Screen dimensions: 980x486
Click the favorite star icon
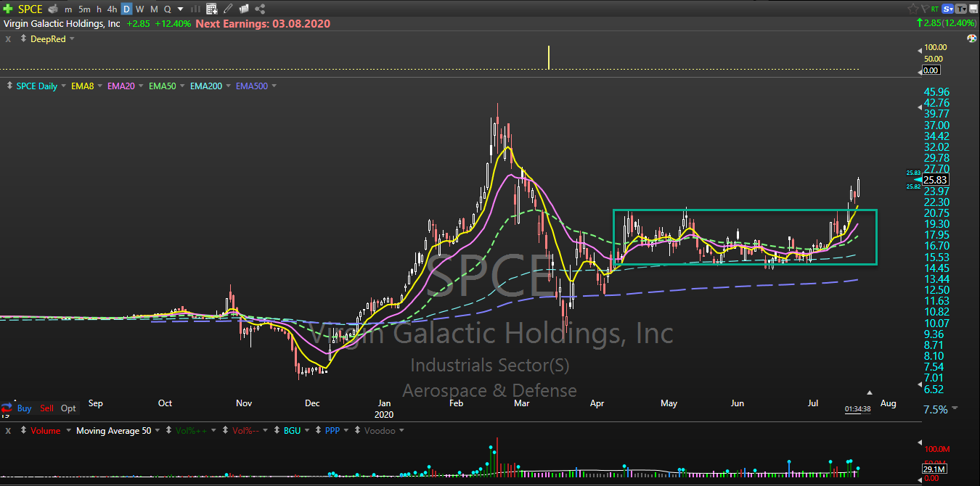coord(913,9)
